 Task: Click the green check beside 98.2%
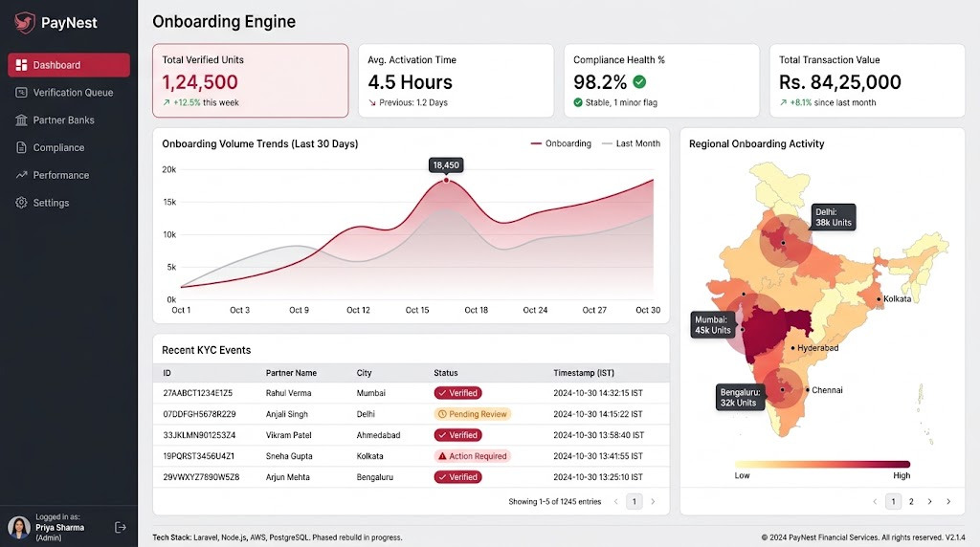pyautogui.click(x=639, y=82)
